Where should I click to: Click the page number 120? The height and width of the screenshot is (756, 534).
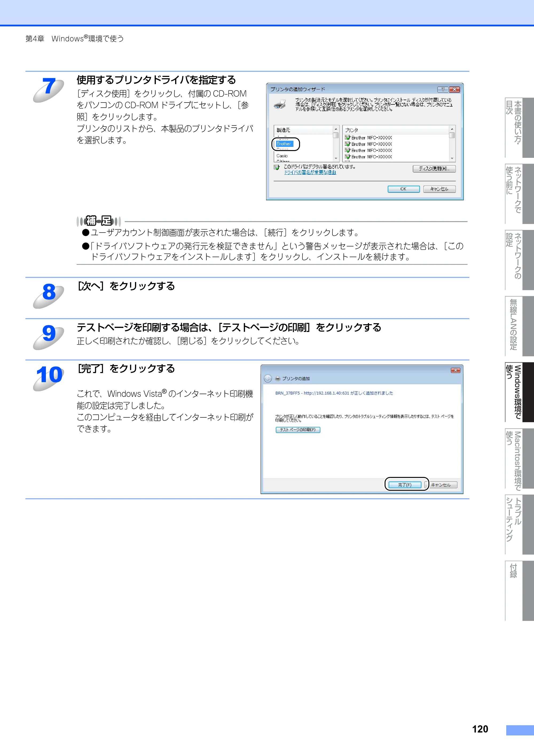click(x=480, y=729)
